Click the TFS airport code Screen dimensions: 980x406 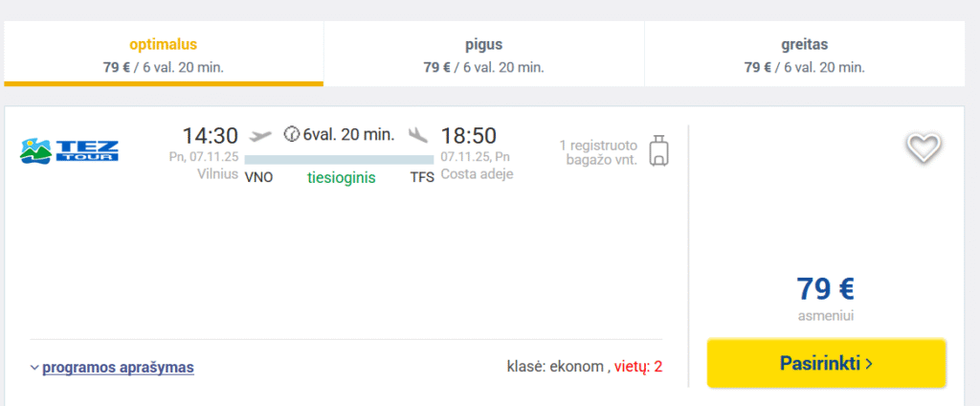422,177
